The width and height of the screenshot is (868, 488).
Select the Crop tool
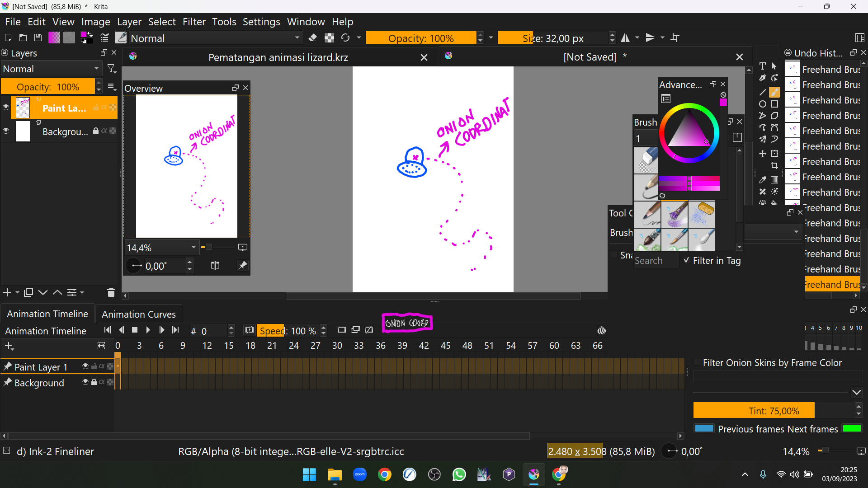coord(774,165)
